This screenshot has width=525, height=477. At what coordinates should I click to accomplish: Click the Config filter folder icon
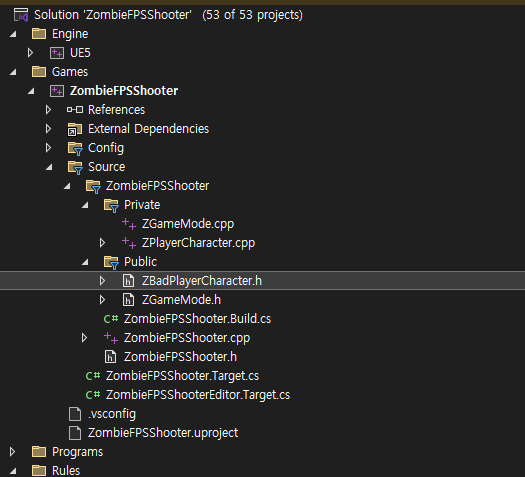[x=75, y=148]
